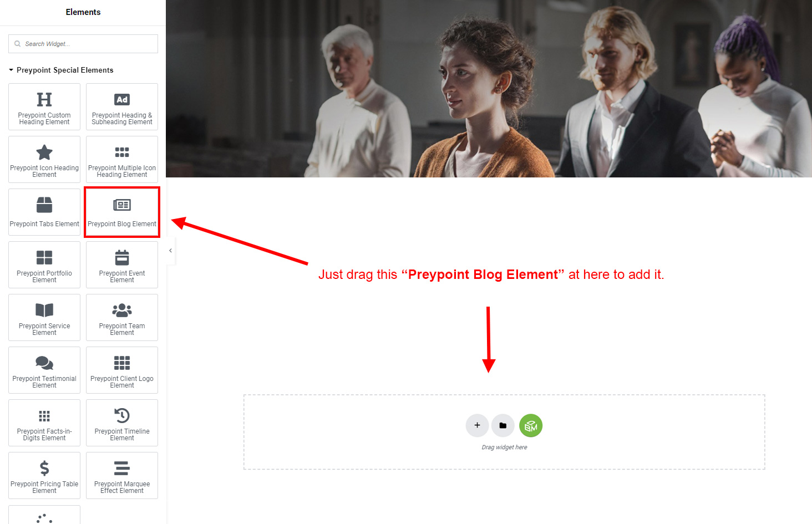Image resolution: width=812 pixels, height=524 pixels.
Task: Select the Preypoint Timeline Element widget
Action: tap(122, 423)
